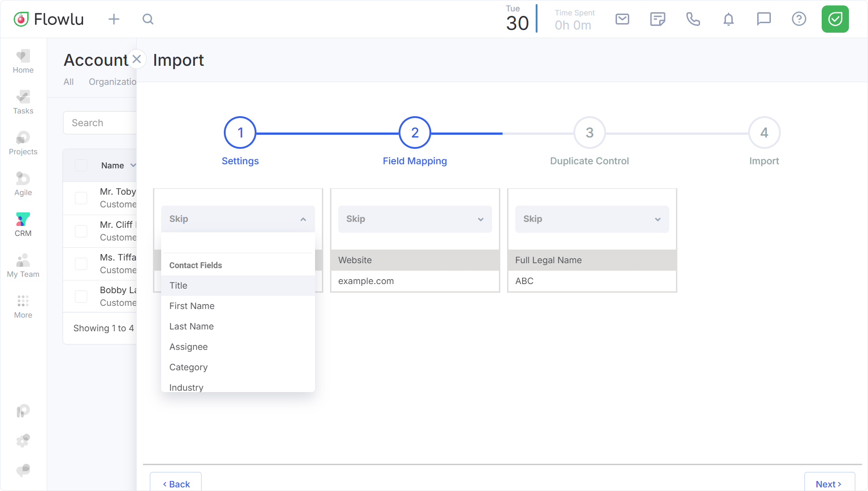Click the help question mark icon
The image size is (868, 491).
click(799, 19)
